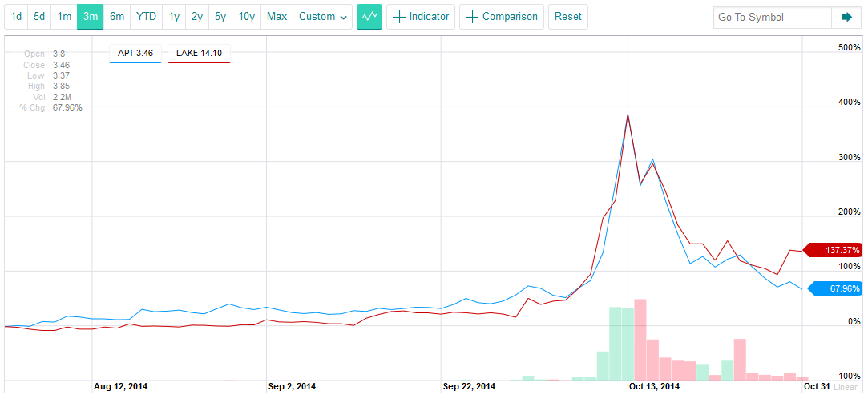Click the Vol 2.2M readout

[52, 97]
